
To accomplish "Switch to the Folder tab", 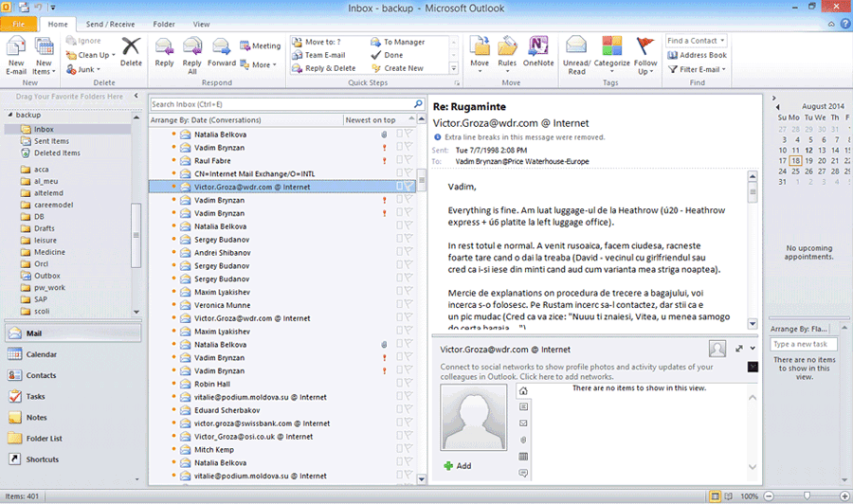I will [164, 25].
